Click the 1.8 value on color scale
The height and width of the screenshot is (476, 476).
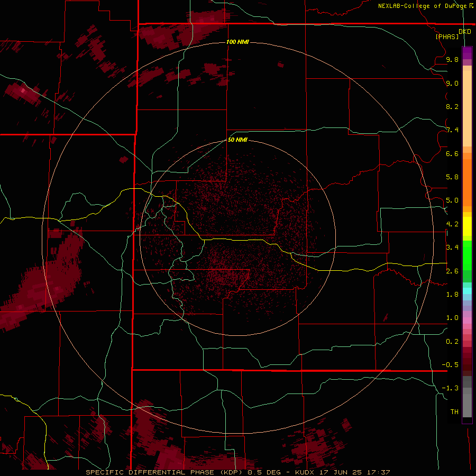click(452, 295)
